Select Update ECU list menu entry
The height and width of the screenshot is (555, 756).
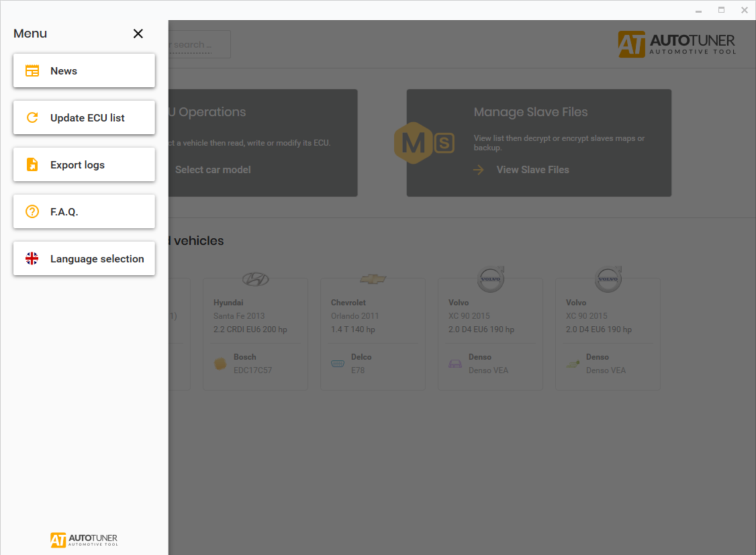84,117
